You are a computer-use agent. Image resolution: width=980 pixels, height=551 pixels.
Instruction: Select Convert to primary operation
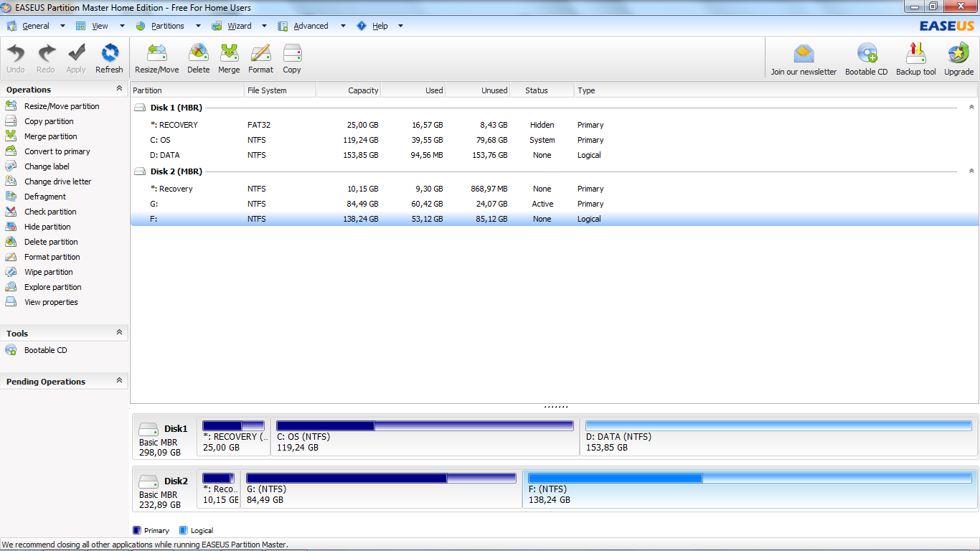(57, 151)
